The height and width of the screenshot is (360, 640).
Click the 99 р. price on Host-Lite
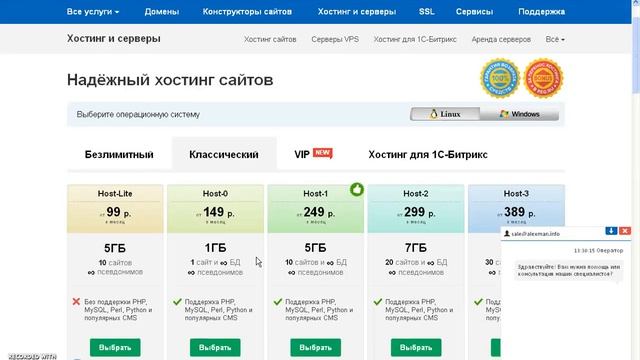(118, 212)
